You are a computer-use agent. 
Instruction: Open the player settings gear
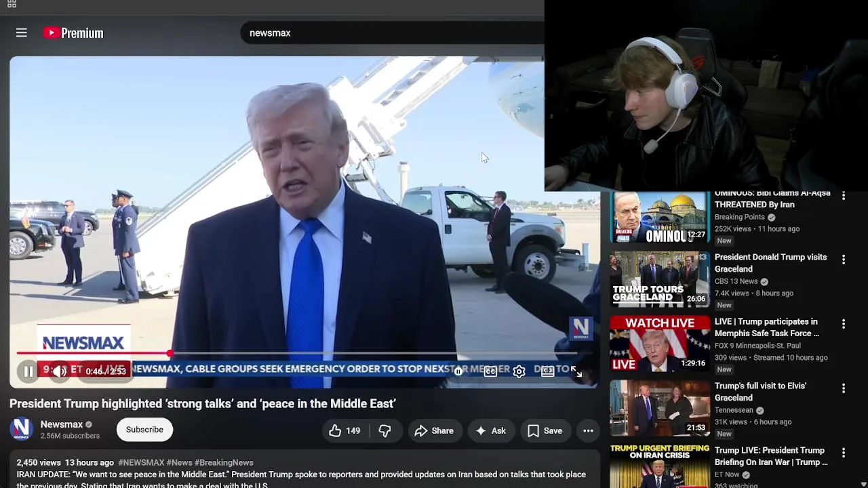[519, 371]
